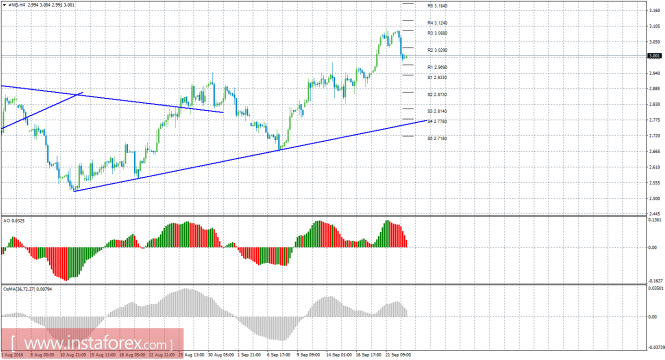665x360 pixels.
Task: Select the R5 3.1640 pivot level label
Action: pyautogui.click(x=437, y=6)
